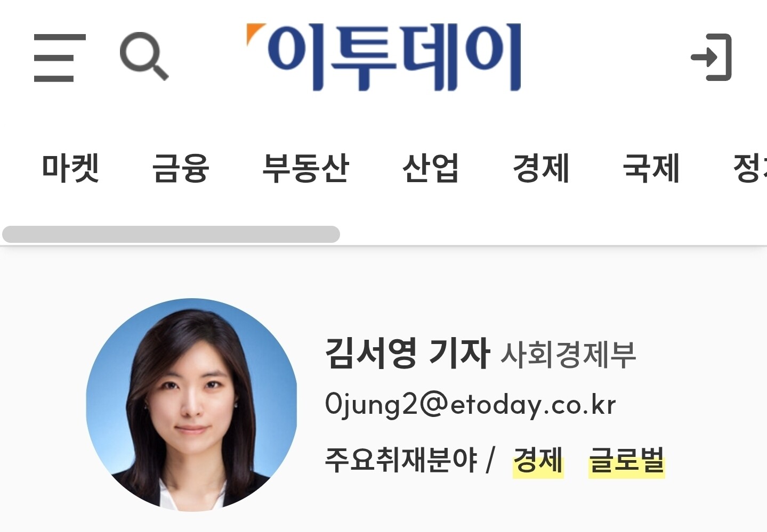Viewport: 767px width, 532px height.
Task: Click the email 0jung2@etoday.co.kr
Action: pos(471,405)
